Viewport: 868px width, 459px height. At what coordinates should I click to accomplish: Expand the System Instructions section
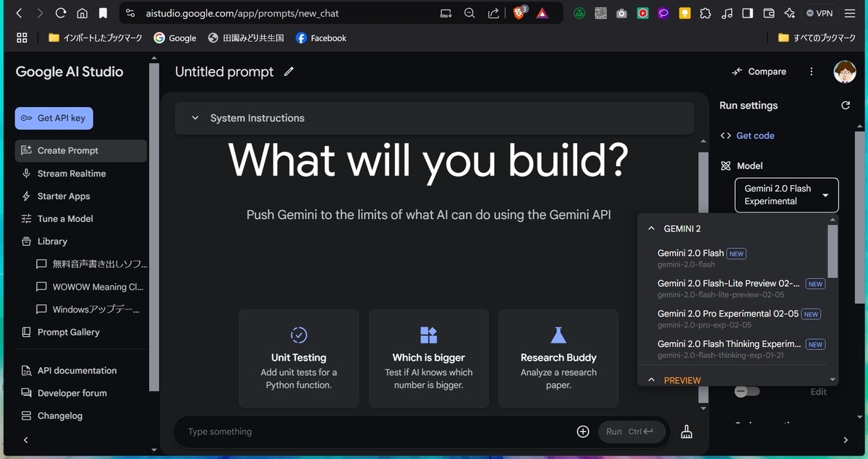(434, 118)
